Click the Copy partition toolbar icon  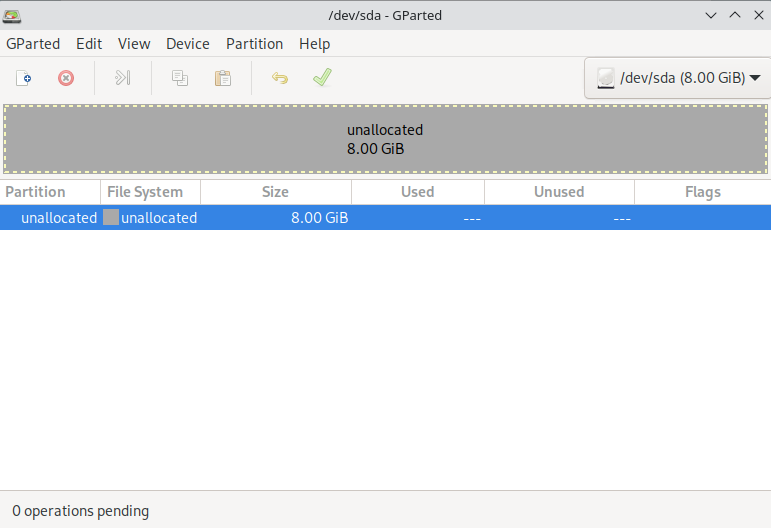180,78
